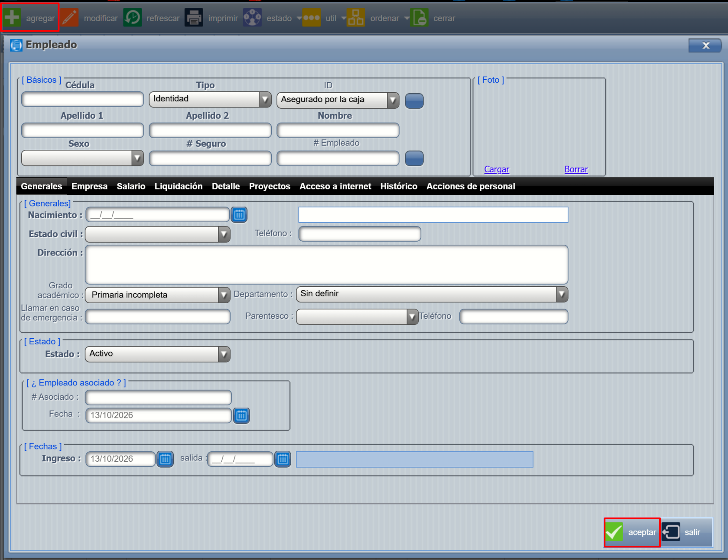Click the Borrar photo link
The width and height of the screenshot is (728, 560).
576,169
